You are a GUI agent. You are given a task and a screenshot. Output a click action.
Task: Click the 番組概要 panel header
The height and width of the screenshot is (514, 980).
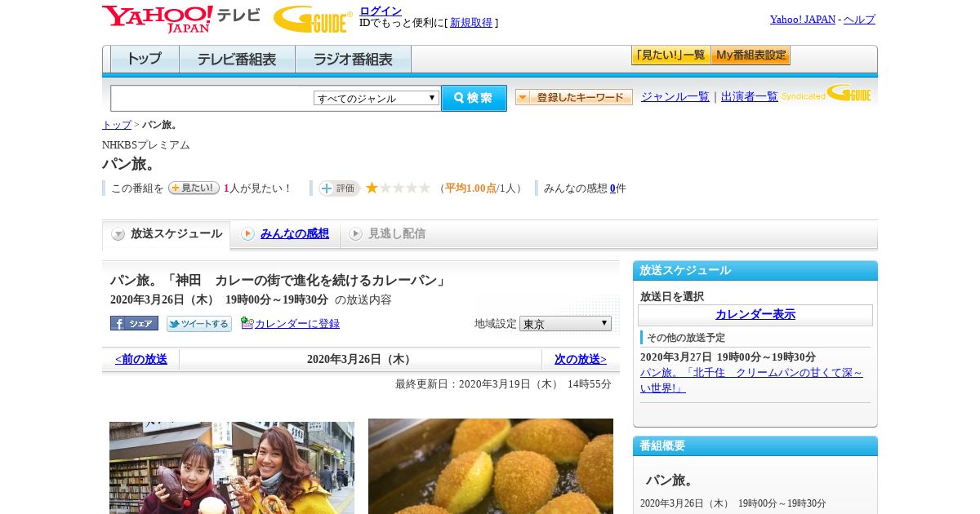pos(755,445)
